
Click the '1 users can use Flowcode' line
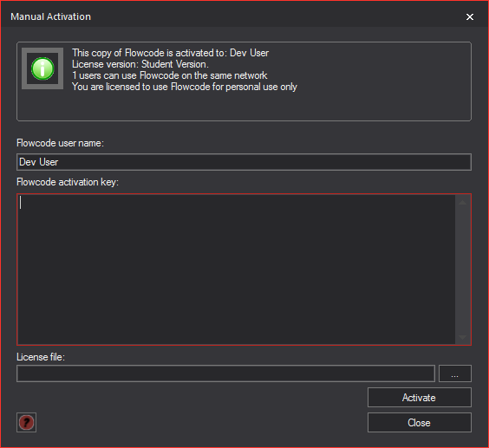[x=170, y=75]
